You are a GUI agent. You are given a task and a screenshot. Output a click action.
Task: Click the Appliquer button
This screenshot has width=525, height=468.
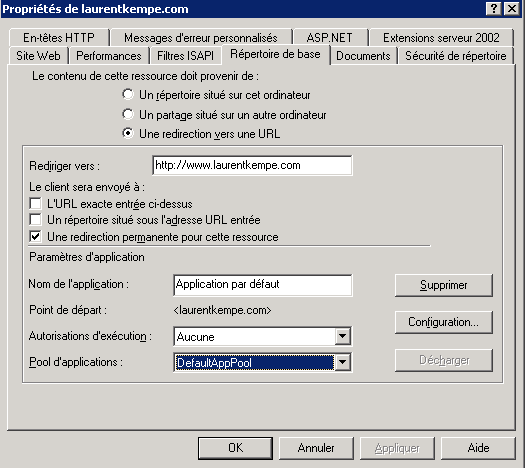(397, 448)
